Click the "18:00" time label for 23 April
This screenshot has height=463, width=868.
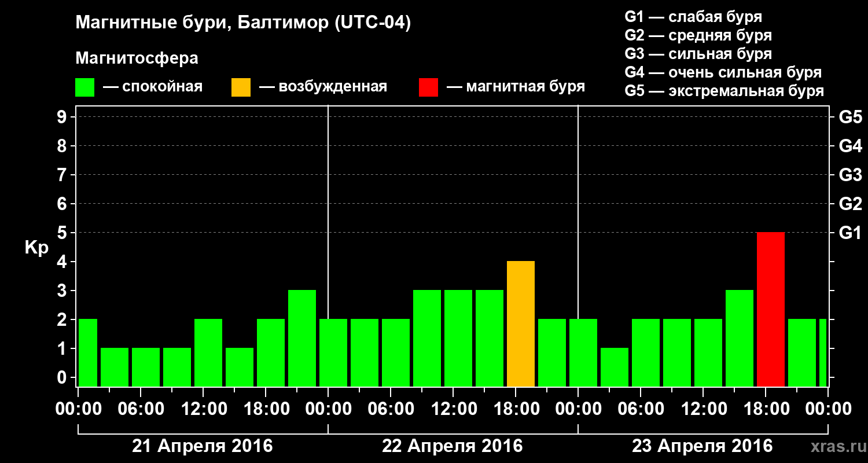(766, 409)
